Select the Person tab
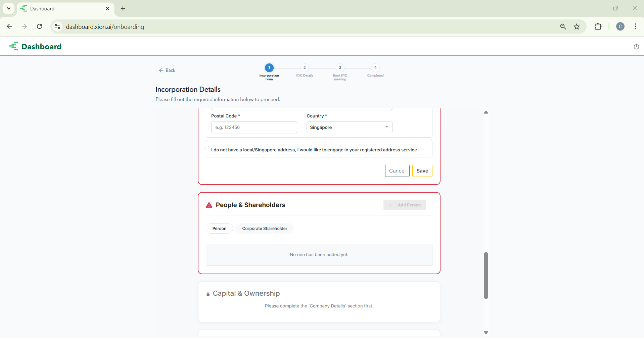Image resolution: width=644 pixels, height=340 pixels. tap(219, 229)
